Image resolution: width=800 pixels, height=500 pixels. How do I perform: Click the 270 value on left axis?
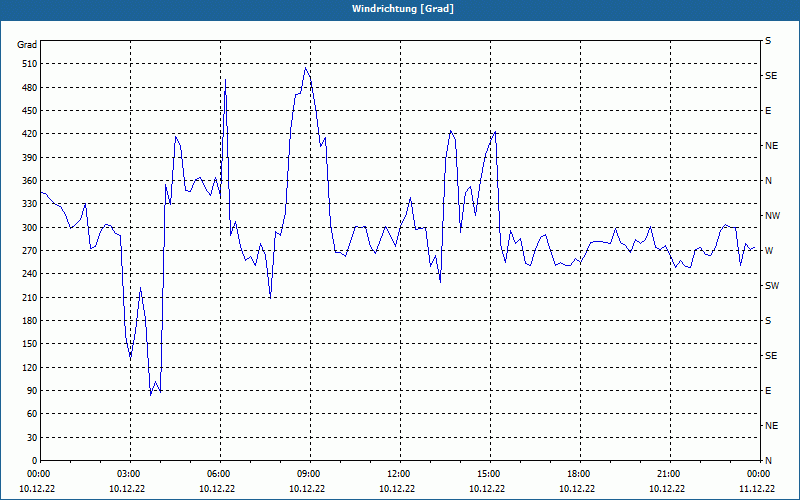click(x=30, y=251)
